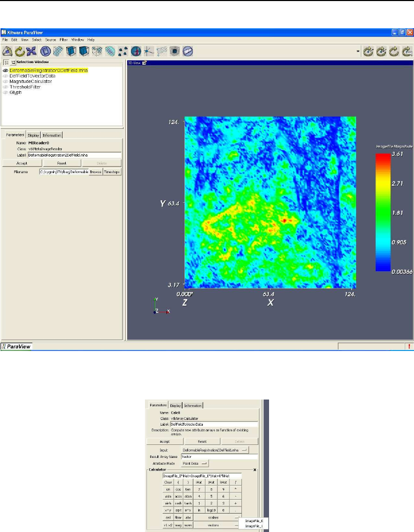Click the Glyph filter cones icon
This screenshot has height=532, width=414.
point(123,51)
